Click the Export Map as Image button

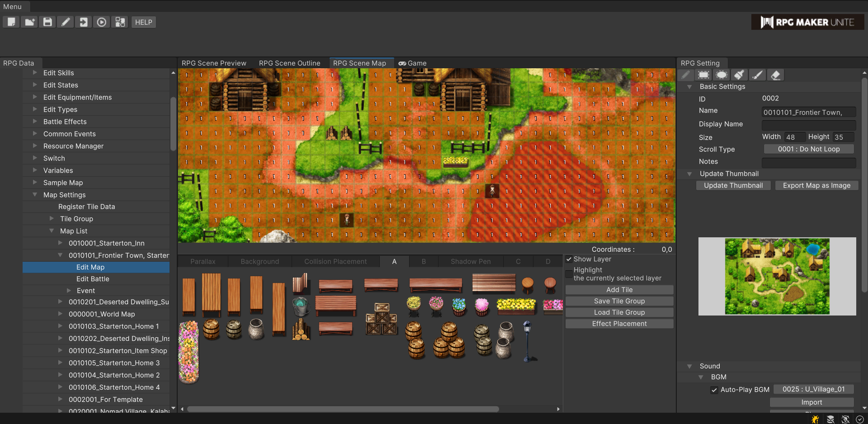[816, 185]
